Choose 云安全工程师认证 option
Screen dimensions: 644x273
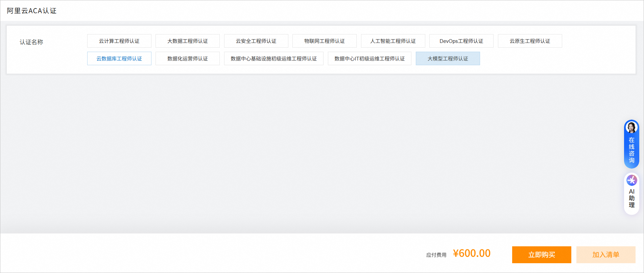click(256, 41)
